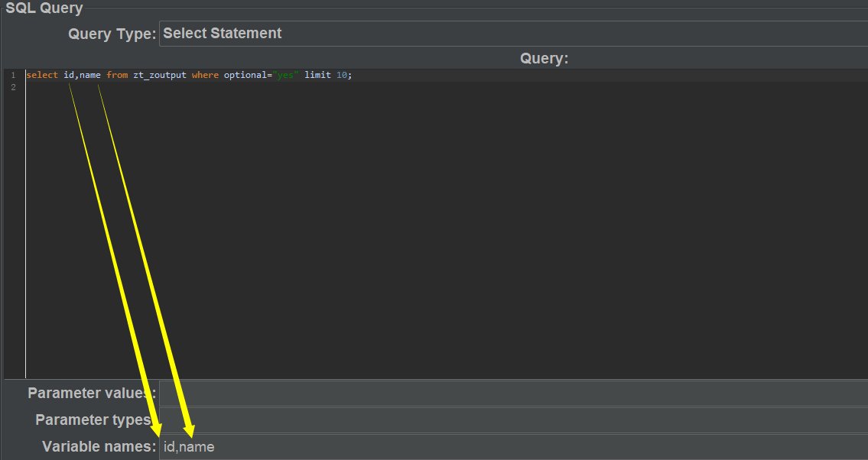
Task: Click 'zt_zoutput' table name in the query
Action: pos(159,75)
